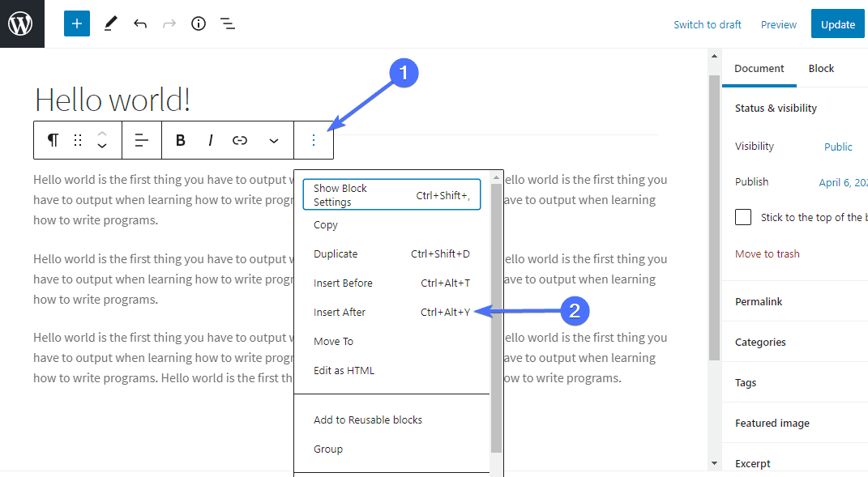Image resolution: width=868 pixels, height=477 pixels.
Task: Click the block menu scrollbar up arrow
Action: 496,177
